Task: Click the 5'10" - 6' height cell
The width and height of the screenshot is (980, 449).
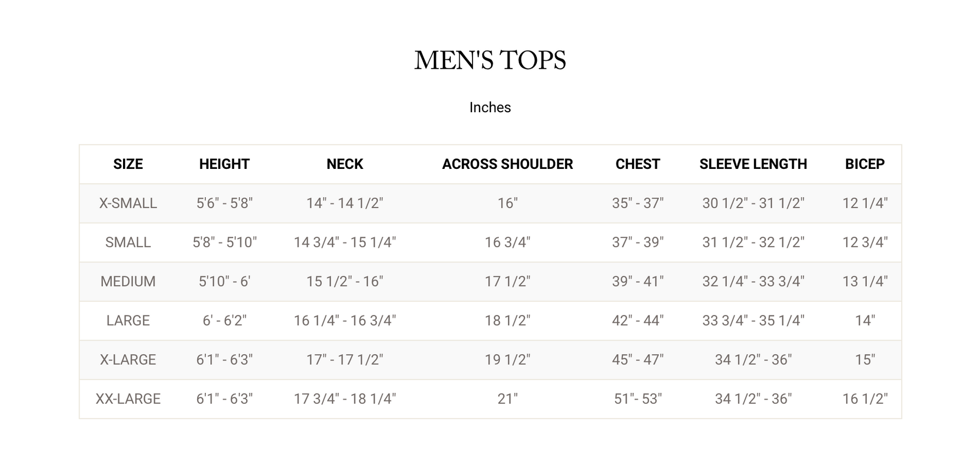Action: [x=224, y=282]
